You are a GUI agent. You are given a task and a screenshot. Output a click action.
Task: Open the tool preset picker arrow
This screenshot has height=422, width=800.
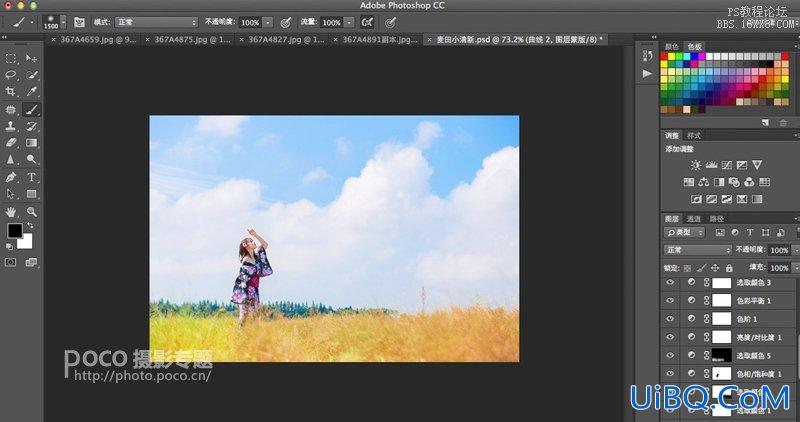point(32,22)
